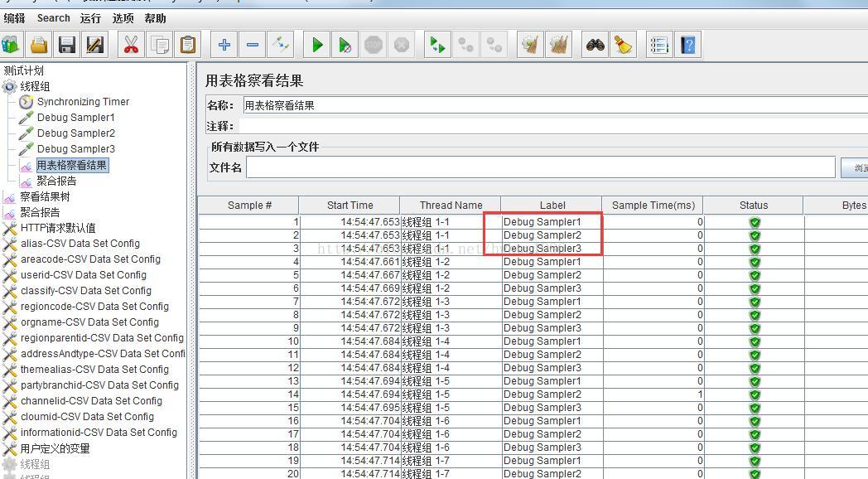Click the Remote start all icon
Image resolution: width=868 pixels, height=479 pixels.
[437, 45]
